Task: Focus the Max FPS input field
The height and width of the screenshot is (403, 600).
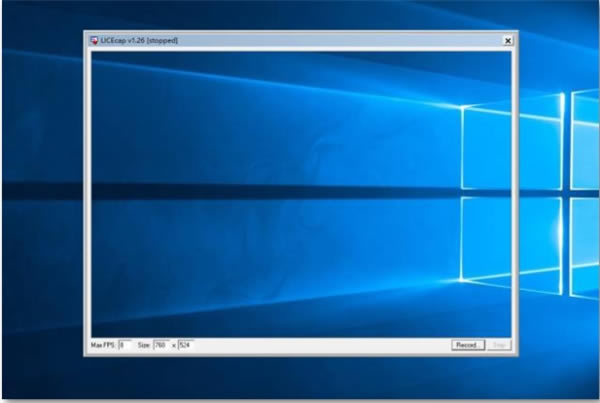Action: pos(125,344)
